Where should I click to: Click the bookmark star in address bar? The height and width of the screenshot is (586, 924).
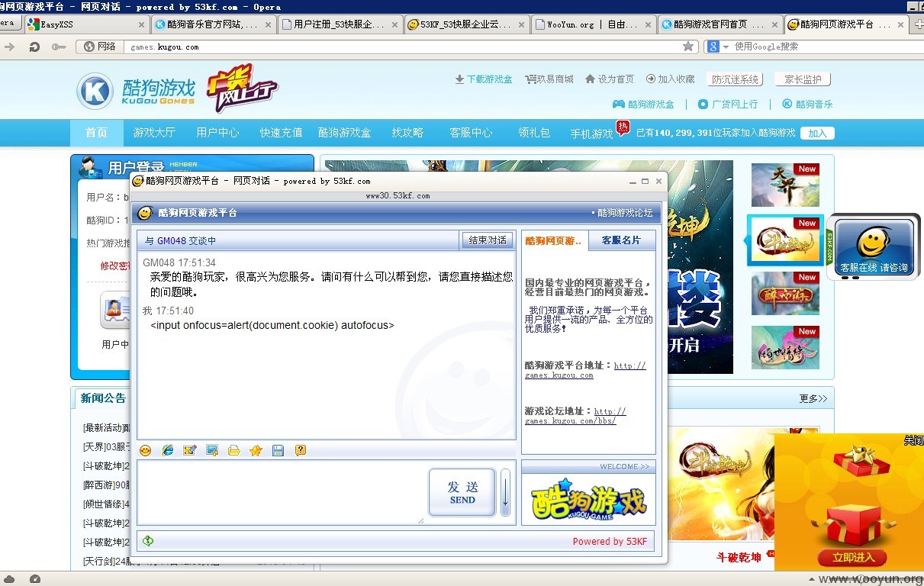coord(688,47)
